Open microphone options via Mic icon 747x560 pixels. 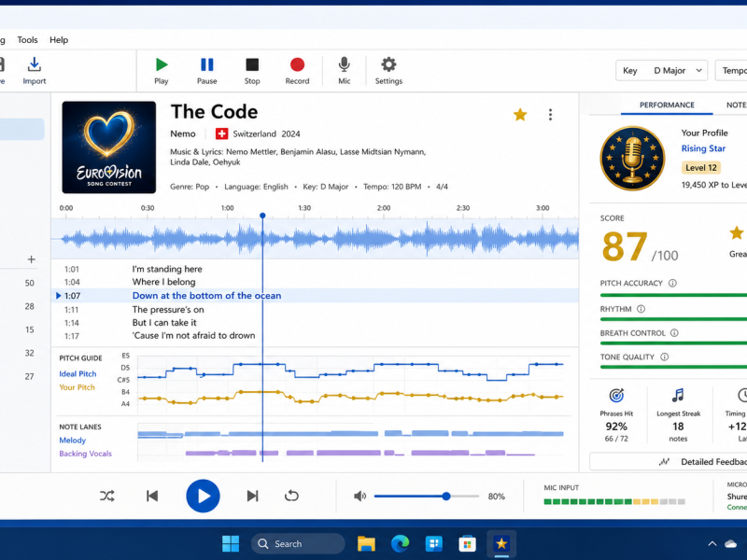[x=344, y=64]
